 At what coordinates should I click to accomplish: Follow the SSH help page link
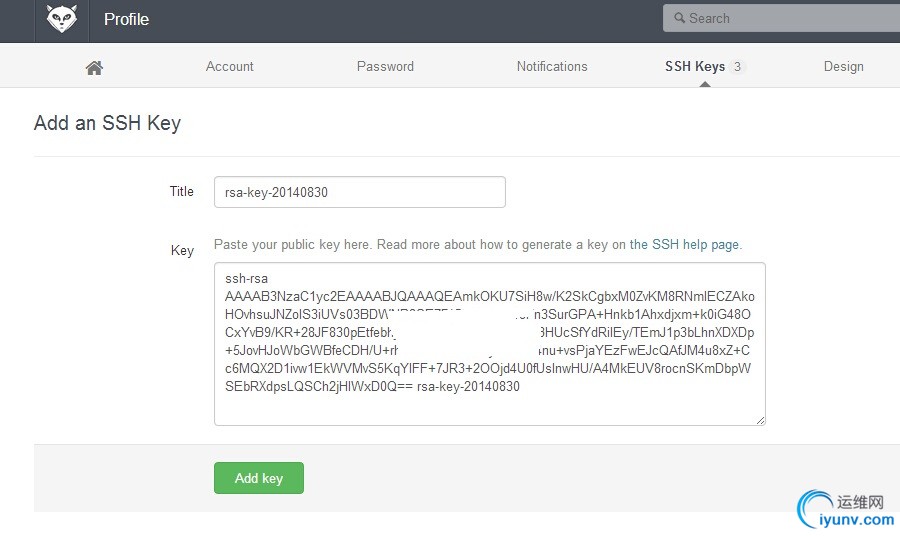[x=685, y=244]
